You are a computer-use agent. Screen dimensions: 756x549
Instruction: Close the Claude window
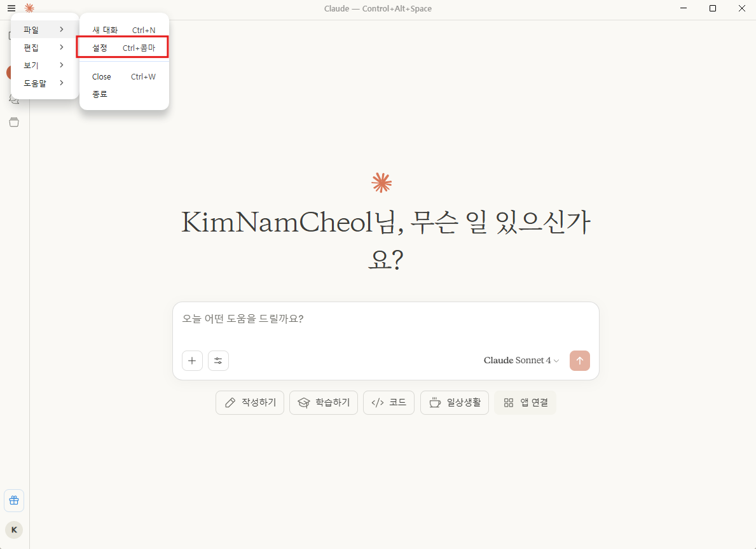tap(742, 8)
